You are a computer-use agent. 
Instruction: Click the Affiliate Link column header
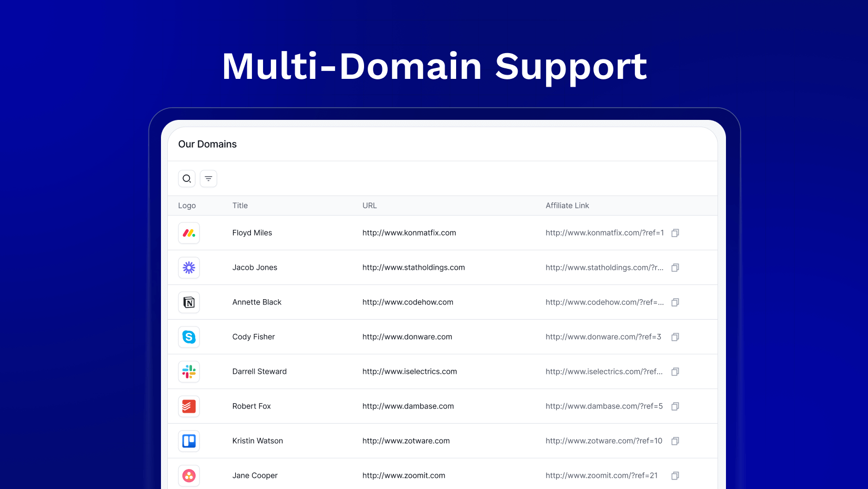pyautogui.click(x=567, y=206)
